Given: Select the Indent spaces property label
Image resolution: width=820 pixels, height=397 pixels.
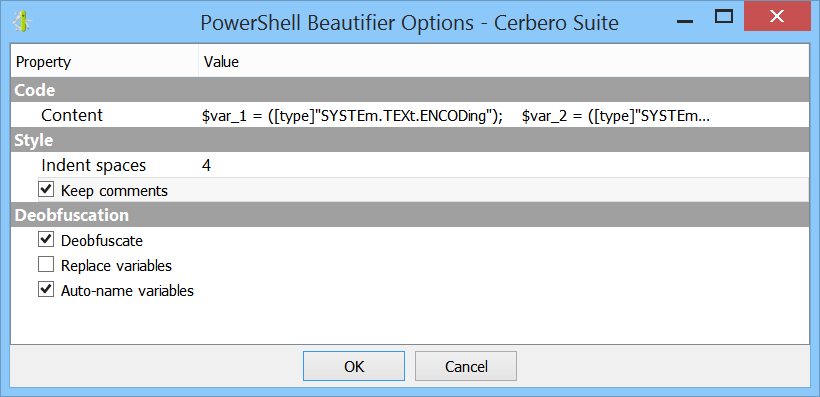Looking at the screenshot, I should [x=94, y=165].
